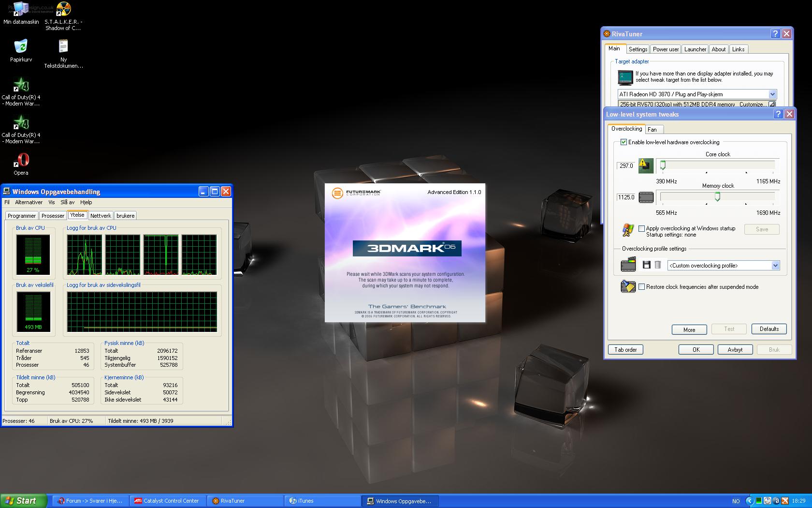Click the disc tray icon in system tray

[768, 501]
